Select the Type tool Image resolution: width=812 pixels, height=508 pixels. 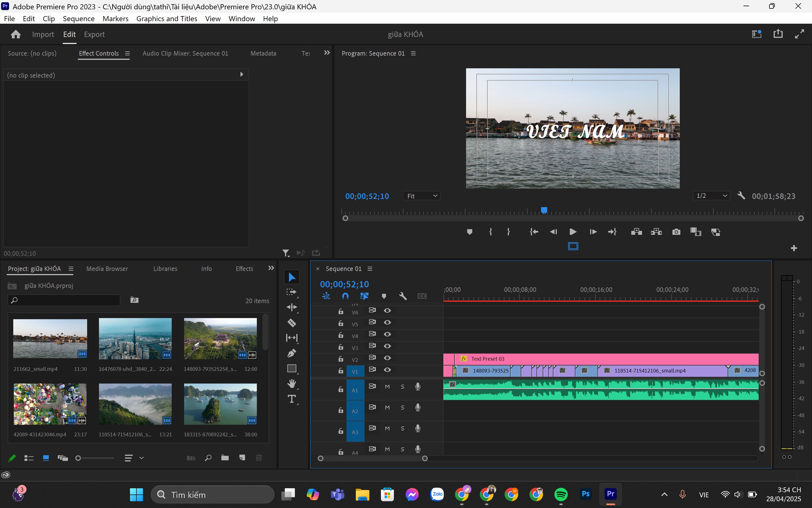click(292, 399)
